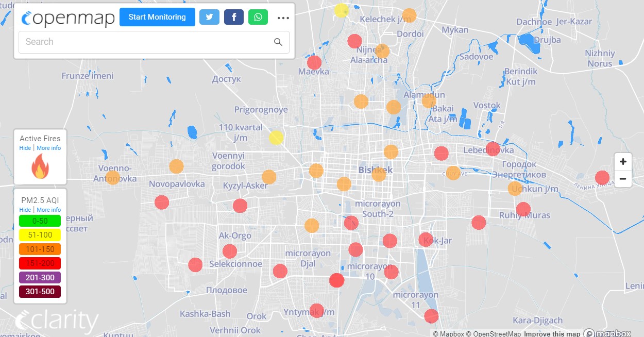644x337 pixels.
Task: Open More info for PM2.5 AQI
Action: coord(48,210)
